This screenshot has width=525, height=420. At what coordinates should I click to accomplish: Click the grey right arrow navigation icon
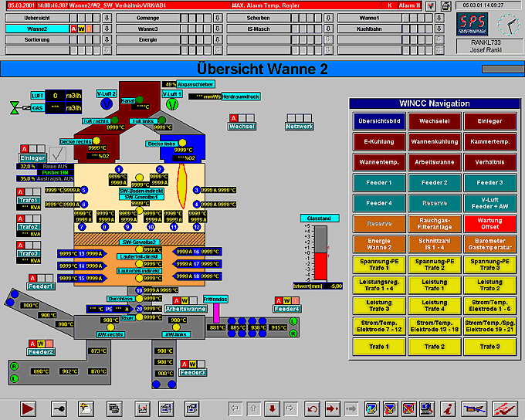(290, 408)
